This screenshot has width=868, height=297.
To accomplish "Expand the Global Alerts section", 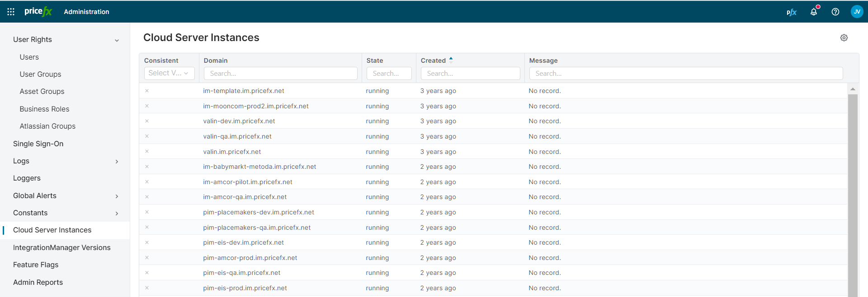I will (117, 196).
